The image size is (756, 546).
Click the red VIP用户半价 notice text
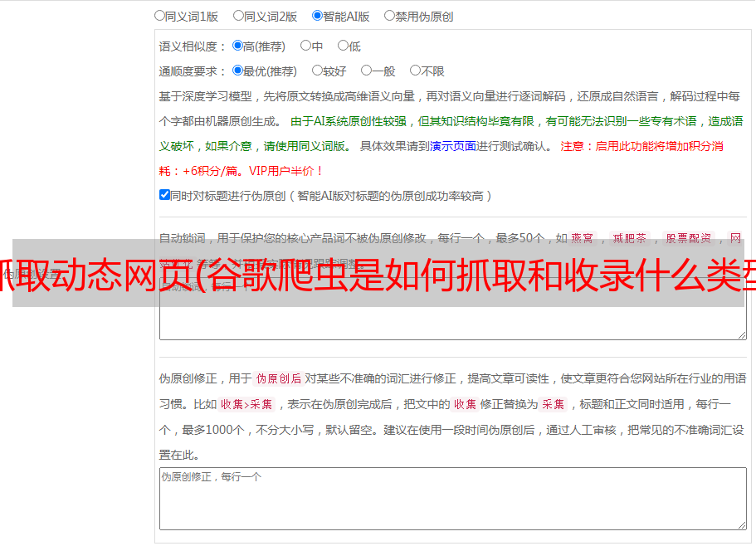(x=285, y=171)
